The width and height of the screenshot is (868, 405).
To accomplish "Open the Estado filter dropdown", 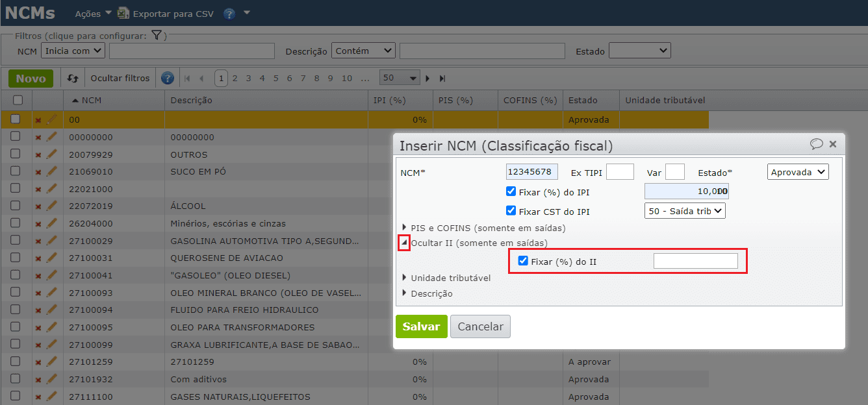I will click(x=639, y=51).
